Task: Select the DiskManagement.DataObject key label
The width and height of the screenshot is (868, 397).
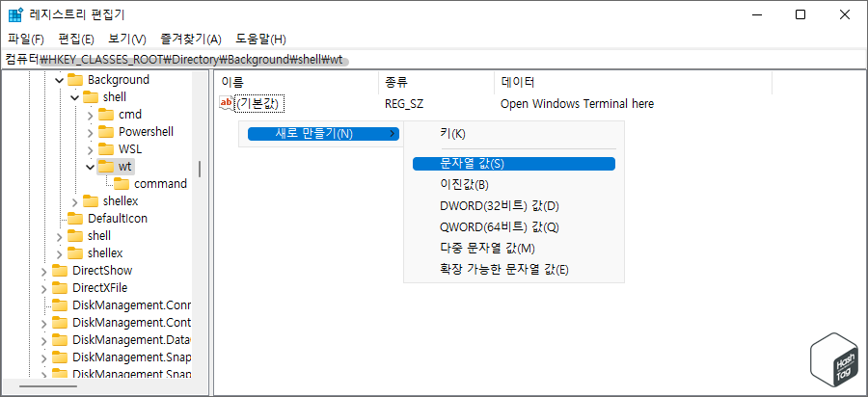Action: [132, 339]
